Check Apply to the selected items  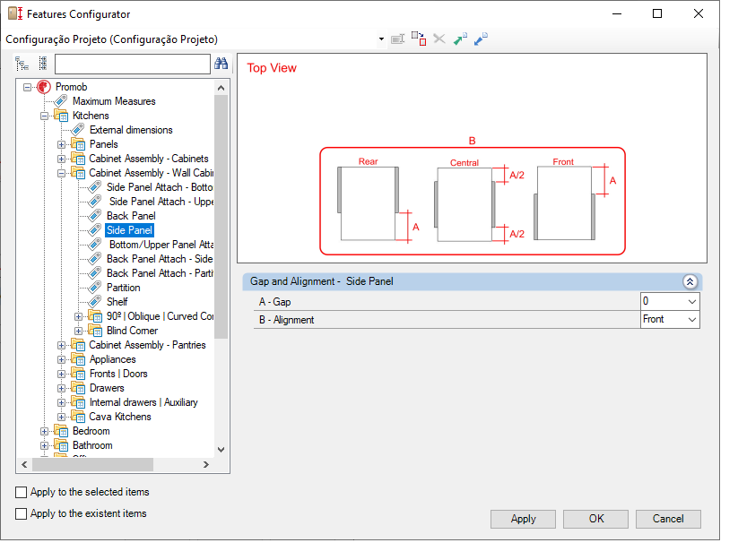tap(22, 492)
